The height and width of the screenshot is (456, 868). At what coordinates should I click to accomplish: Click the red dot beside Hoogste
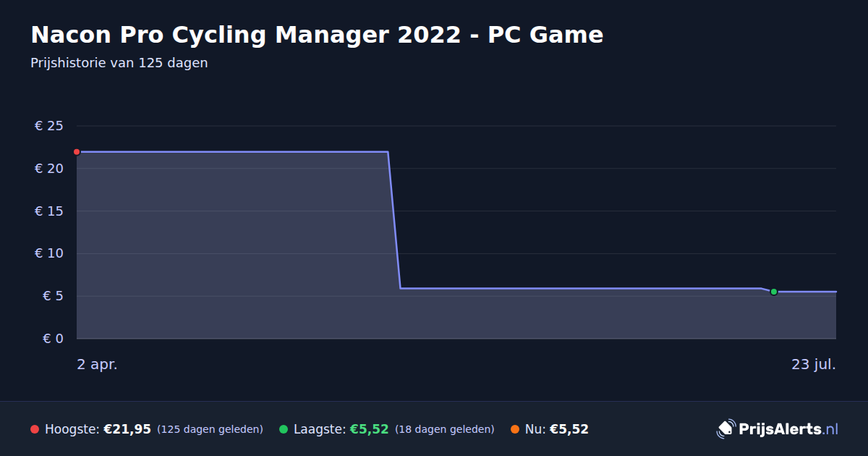click(x=35, y=429)
